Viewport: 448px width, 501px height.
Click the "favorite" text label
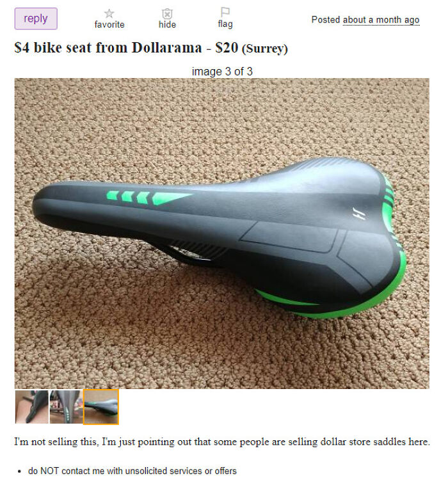[109, 24]
